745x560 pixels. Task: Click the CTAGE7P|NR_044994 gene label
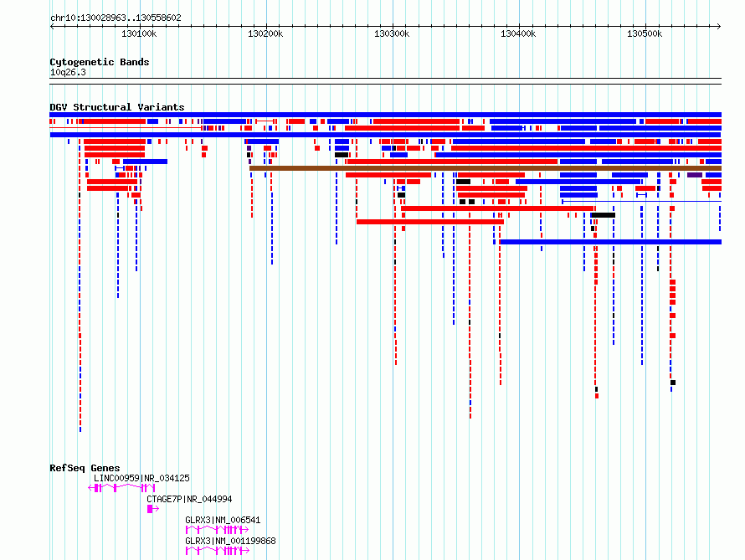[x=189, y=499]
